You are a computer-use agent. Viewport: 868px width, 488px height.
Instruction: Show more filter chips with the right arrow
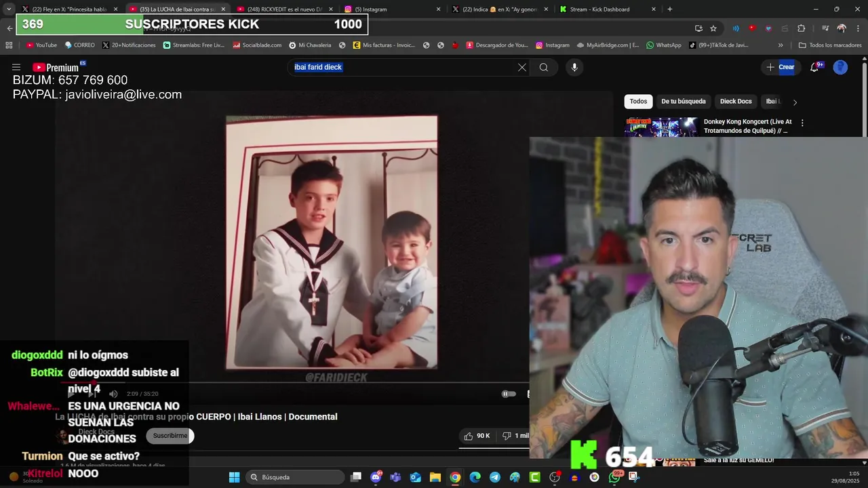[x=795, y=102]
